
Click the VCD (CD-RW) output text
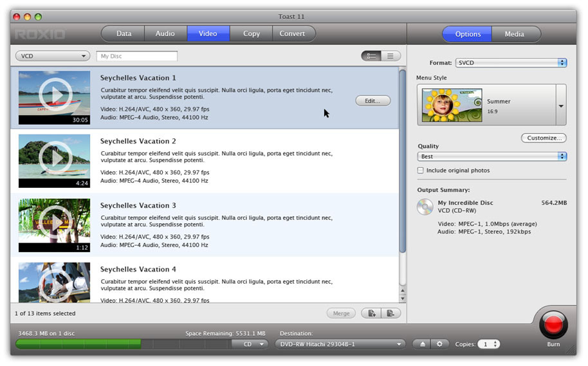457,210
